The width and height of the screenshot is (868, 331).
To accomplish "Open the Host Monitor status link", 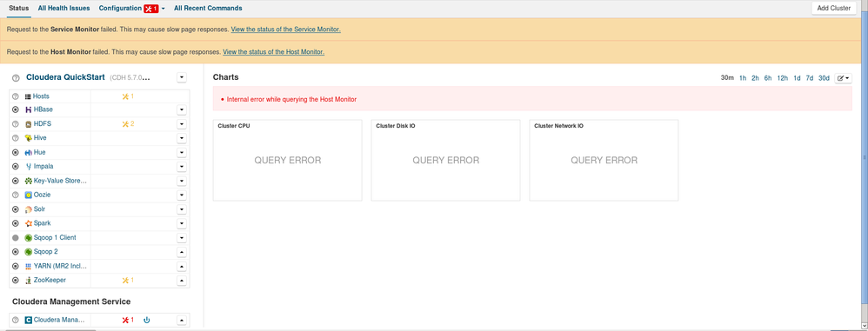I will tap(273, 52).
